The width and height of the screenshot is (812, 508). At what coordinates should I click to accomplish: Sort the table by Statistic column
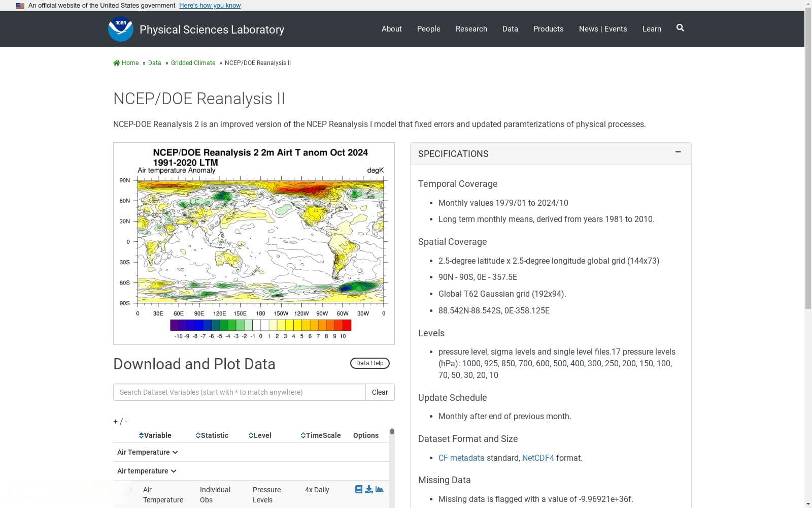click(x=212, y=435)
